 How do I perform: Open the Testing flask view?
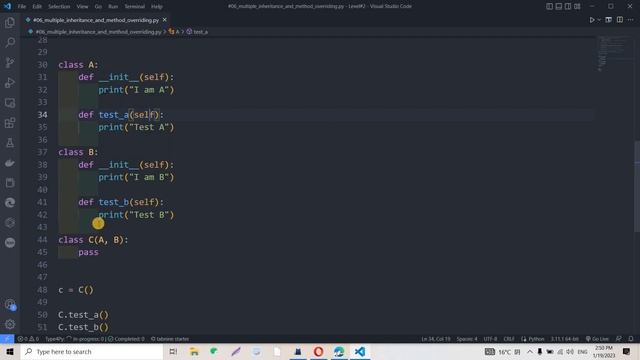pos(10,142)
